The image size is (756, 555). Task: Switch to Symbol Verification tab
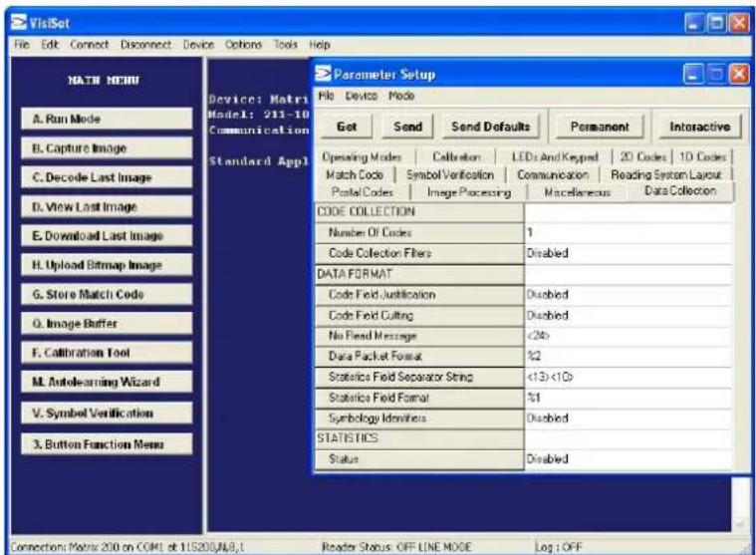pyautogui.click(x=450, y=174)
